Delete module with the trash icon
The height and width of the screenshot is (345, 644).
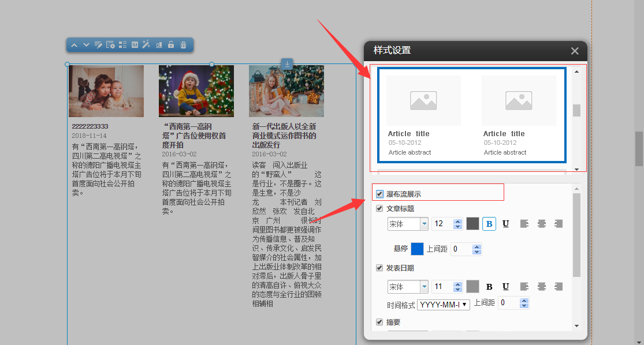click(x=183, y=45)
